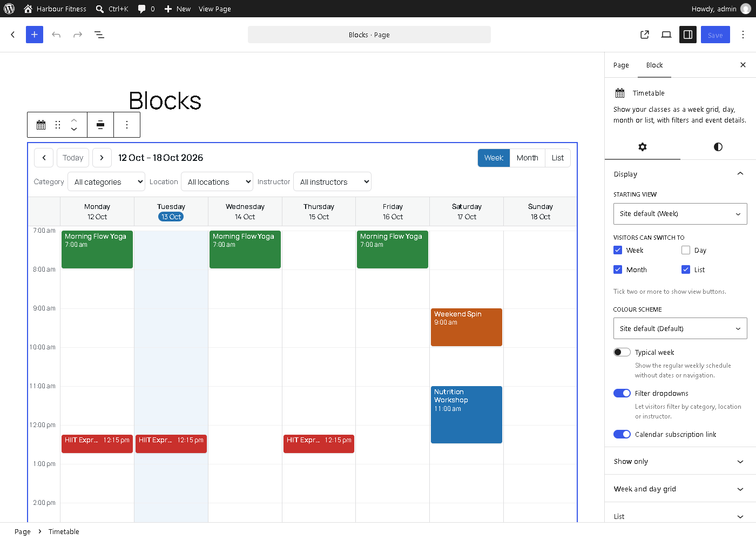Image resolution: width=756 pixels, height=540 pixels.
Task: Switch to the Block tab
Action: pos(654,65)
